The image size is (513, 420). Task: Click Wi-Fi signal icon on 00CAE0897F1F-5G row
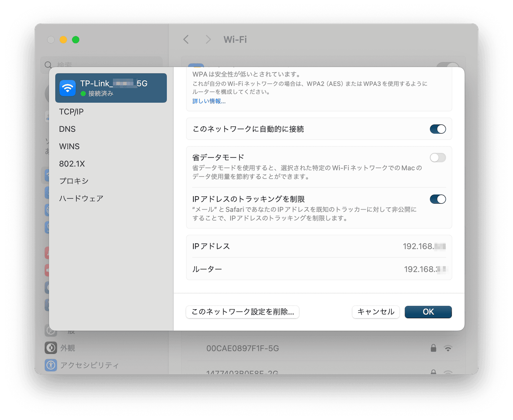pos(448,348)
